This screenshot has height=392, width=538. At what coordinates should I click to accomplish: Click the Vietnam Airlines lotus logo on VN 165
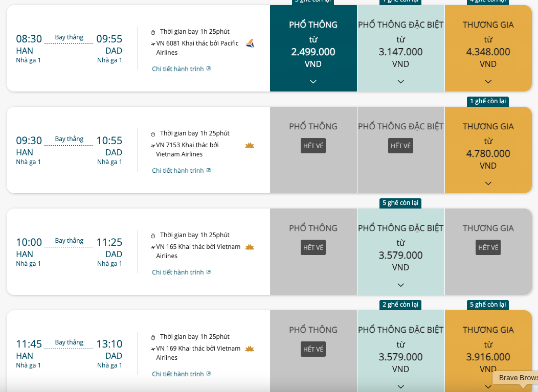coord(250,247)
